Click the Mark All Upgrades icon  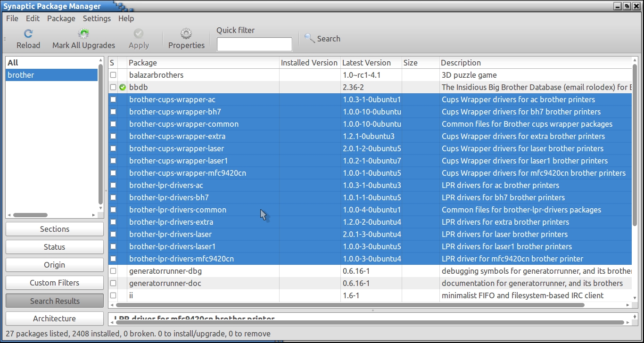coord(84,33)
